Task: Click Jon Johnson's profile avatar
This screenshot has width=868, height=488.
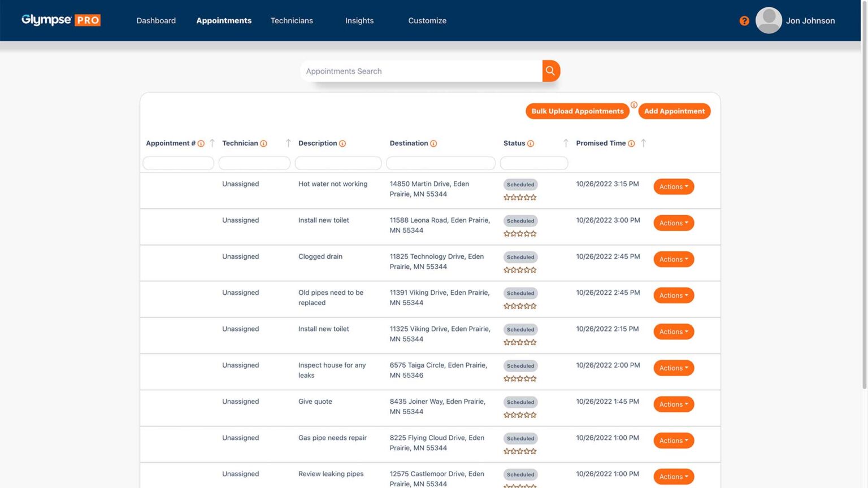Action: click(x=769, y=20)
